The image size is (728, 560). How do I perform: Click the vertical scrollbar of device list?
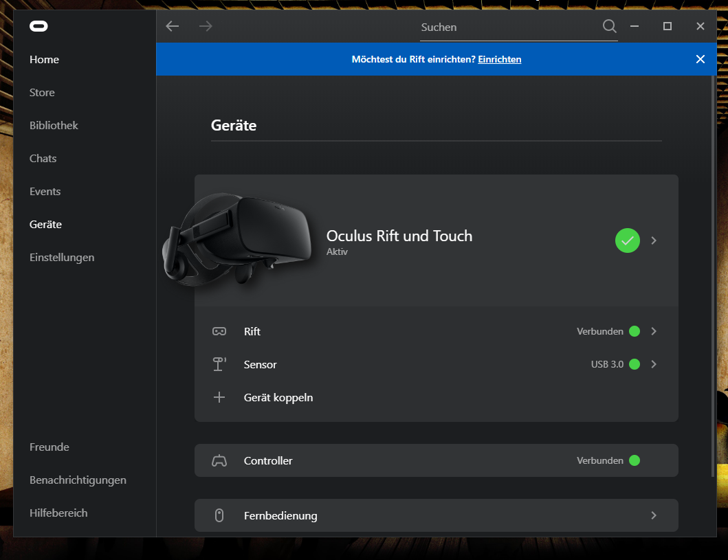click(713, 276)
